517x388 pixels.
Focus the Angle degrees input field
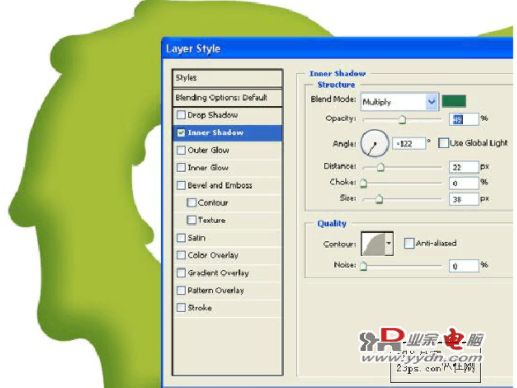click(x=409, y=144)
